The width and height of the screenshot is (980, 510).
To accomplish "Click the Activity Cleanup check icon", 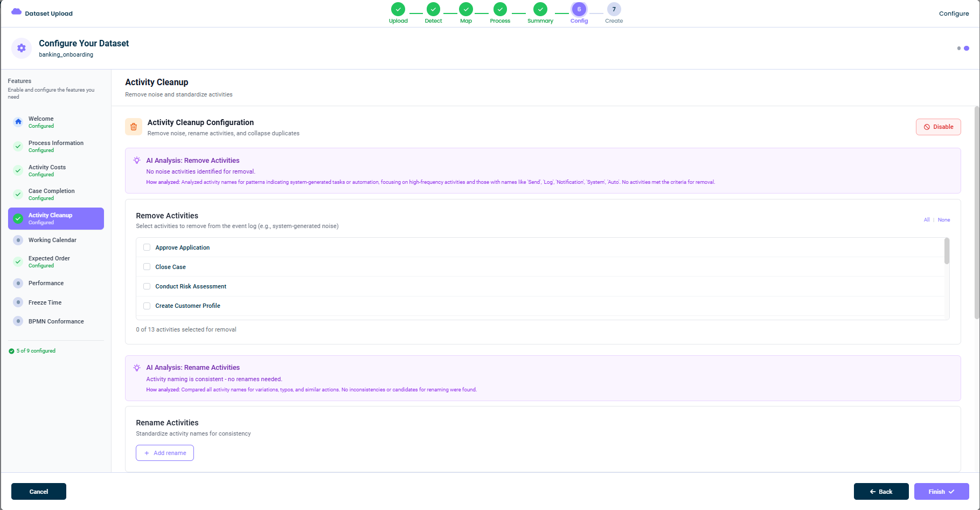I will pyautogui.click(x=18, y=218).
